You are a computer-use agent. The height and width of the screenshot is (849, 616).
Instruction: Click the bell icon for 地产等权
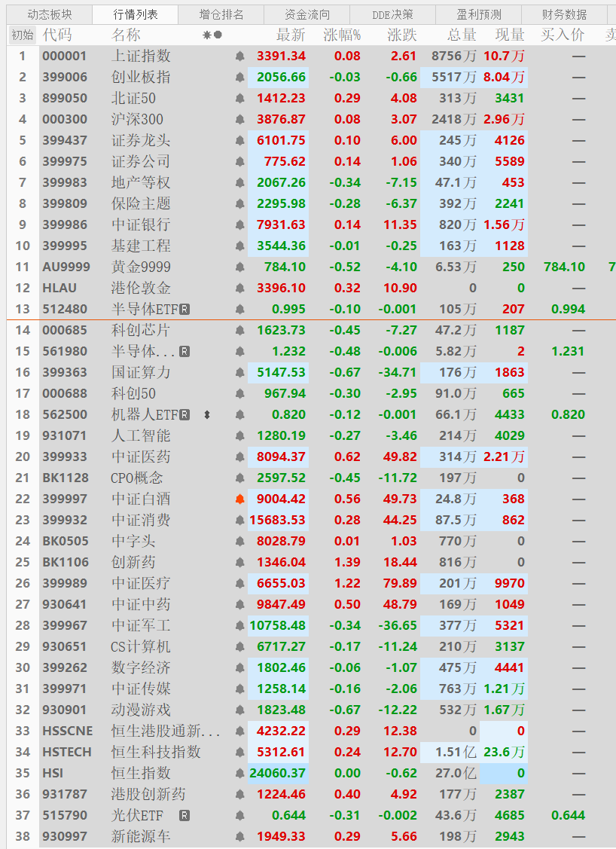pyautogui.click(x=239, y=182)
